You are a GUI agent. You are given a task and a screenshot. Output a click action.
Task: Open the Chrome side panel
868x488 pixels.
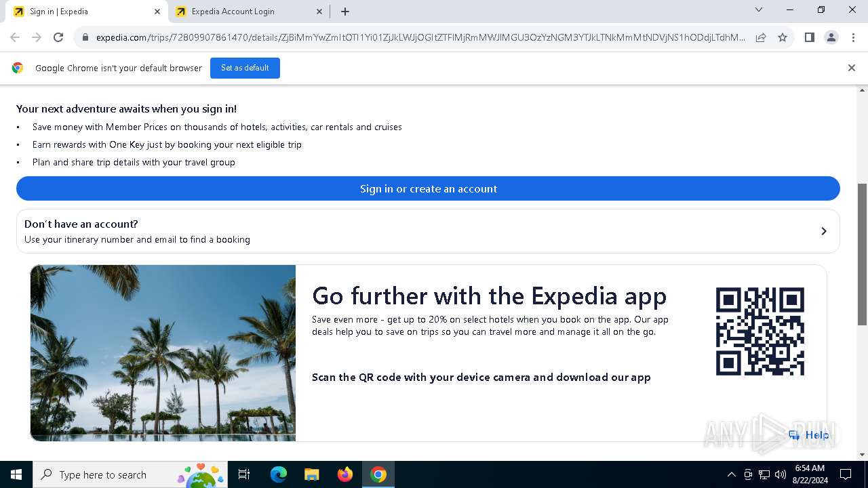pyautogui.click(x=810, y=37)
